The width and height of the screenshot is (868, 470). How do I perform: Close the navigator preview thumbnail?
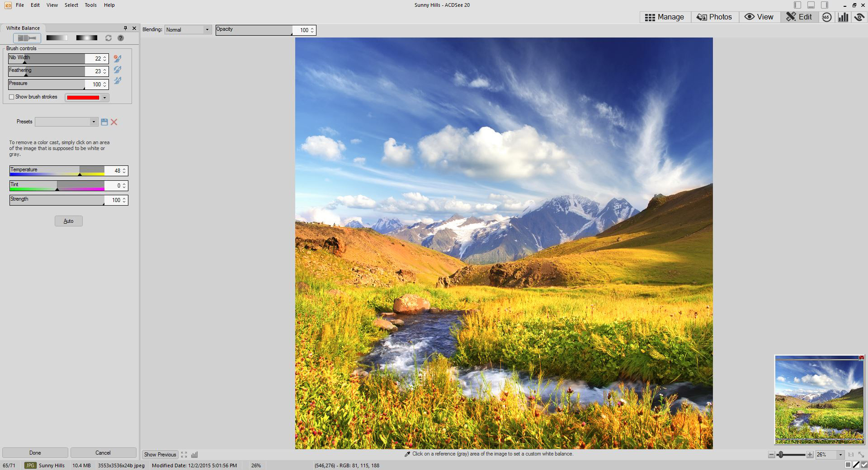(x=862, y=358)
